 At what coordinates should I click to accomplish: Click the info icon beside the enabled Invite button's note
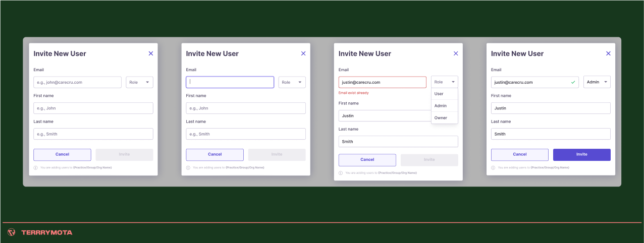493,168
